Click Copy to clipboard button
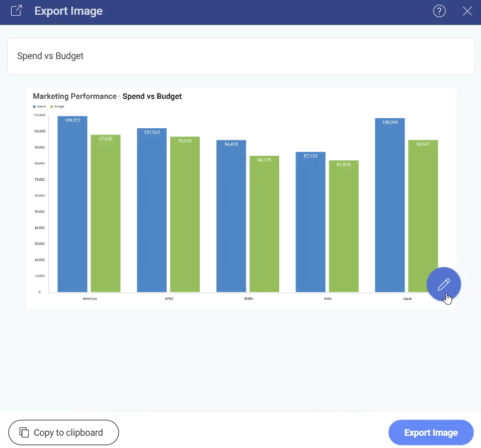Screen dimensions: 481x448 [x=64, y=432]
